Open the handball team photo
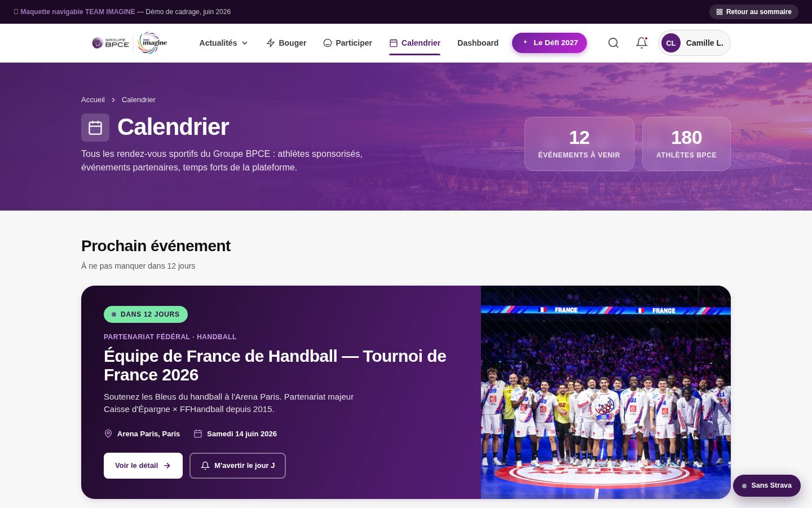The height and width of the screenshot is (508, 812). coord(606,392)
